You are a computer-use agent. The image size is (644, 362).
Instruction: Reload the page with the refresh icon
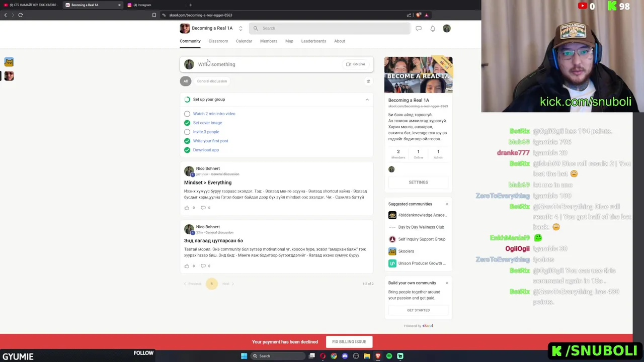[x=21, y=15]
